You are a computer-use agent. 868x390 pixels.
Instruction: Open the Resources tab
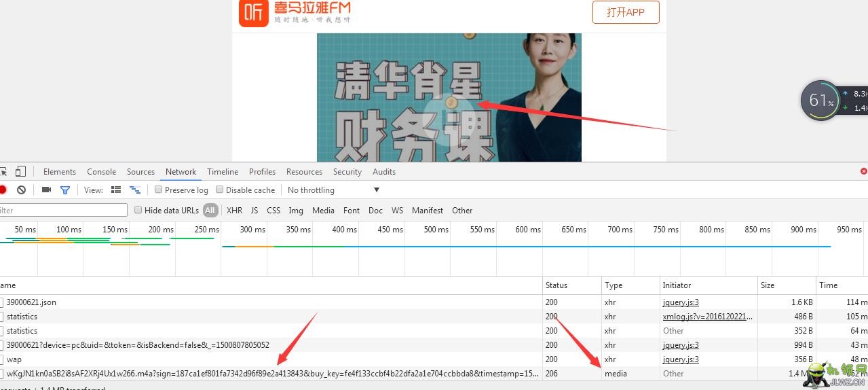(304, 172)
